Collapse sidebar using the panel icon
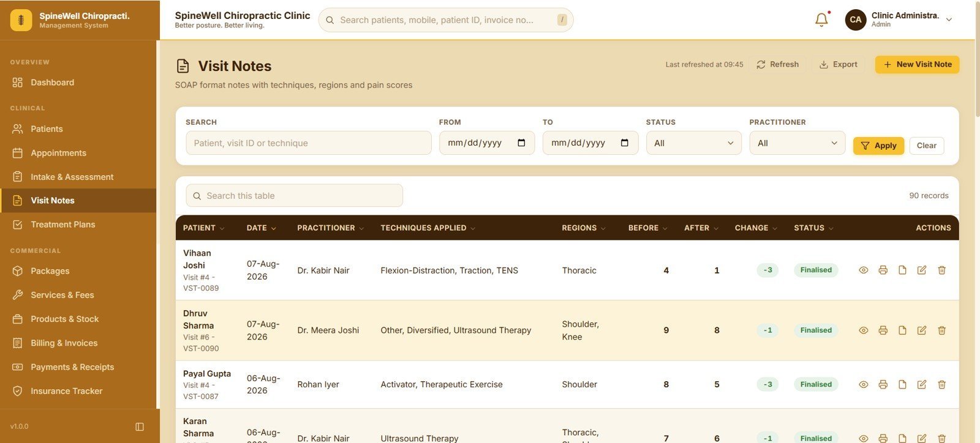Image resolution: width=980 pixels, height=443 pixels. point(140,426)
